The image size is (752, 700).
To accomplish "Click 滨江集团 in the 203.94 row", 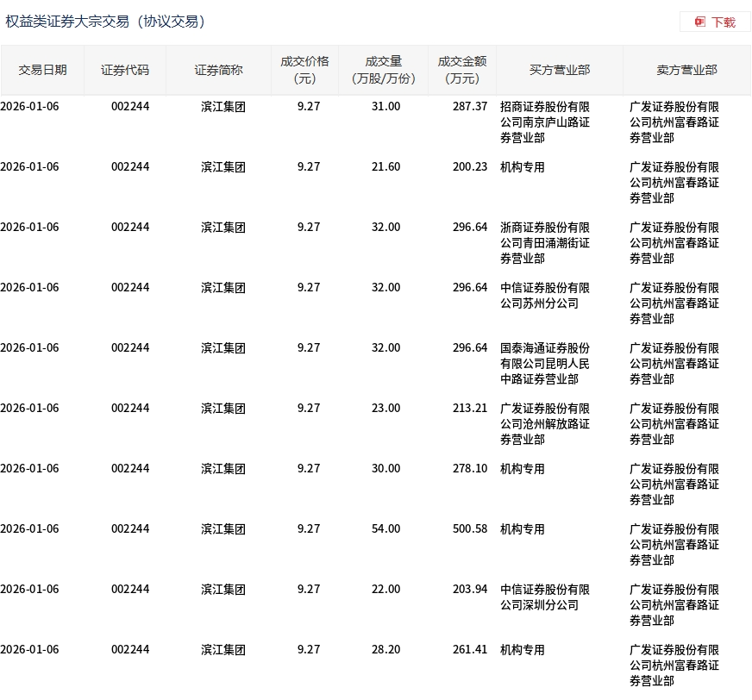I will [x=223, y=590].
